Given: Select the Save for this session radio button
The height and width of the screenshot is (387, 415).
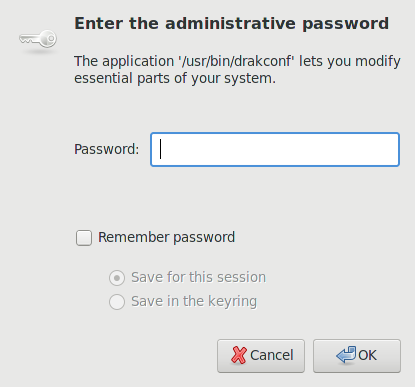Looking at the screenshot, I should [x=117, y=278].
